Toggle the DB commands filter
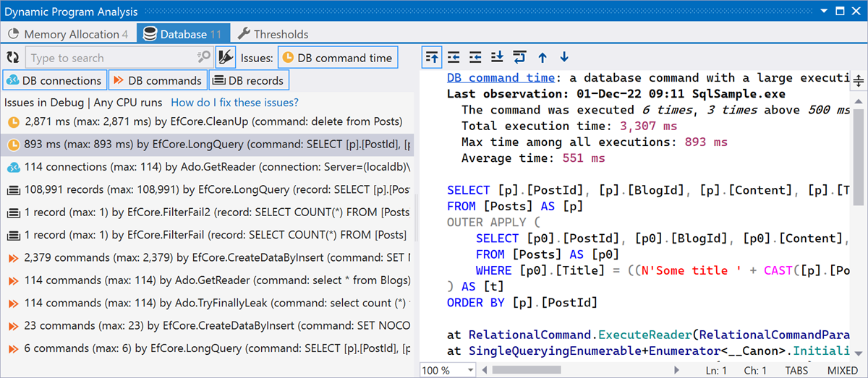Image resolution: width=868 pixels, height=378 pixels. click(x=158, y=80)
